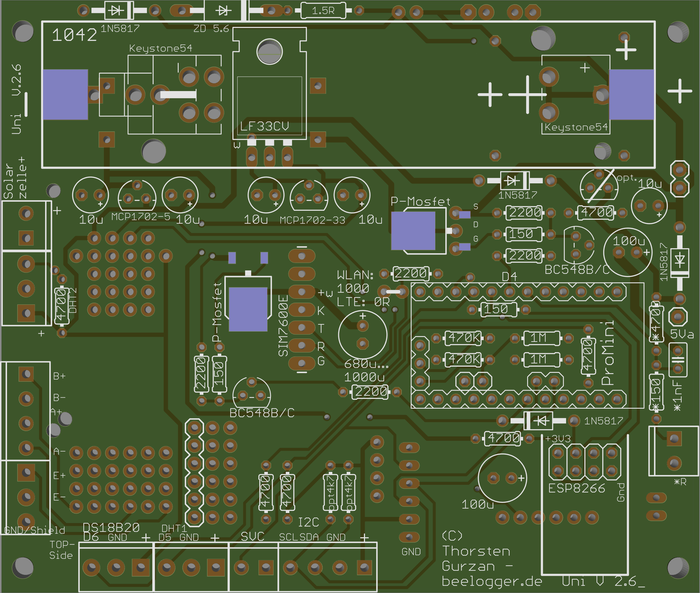Select the 680u...1000u capacitor circle

point(363,335)
